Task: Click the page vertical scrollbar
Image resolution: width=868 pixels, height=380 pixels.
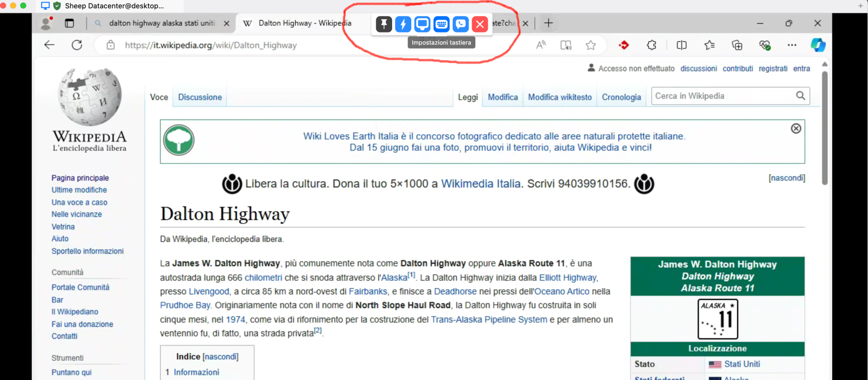Action: 825,128
